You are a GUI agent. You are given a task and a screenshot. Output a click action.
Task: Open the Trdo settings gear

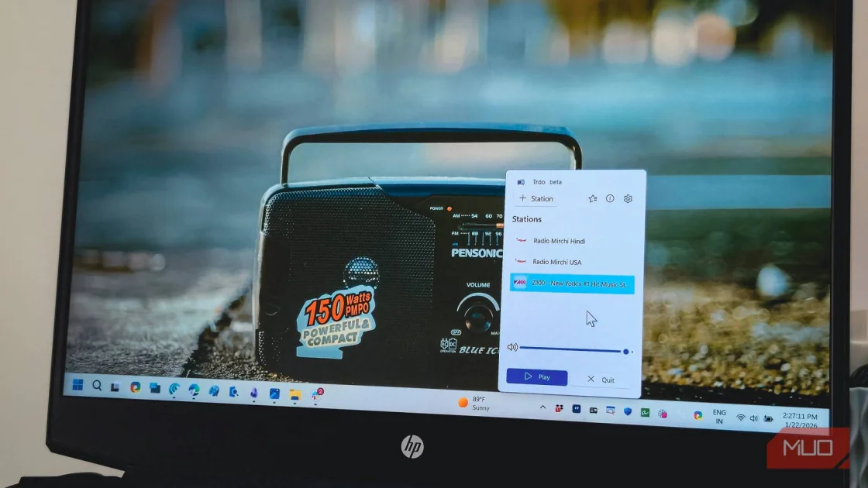click(627, 199)
